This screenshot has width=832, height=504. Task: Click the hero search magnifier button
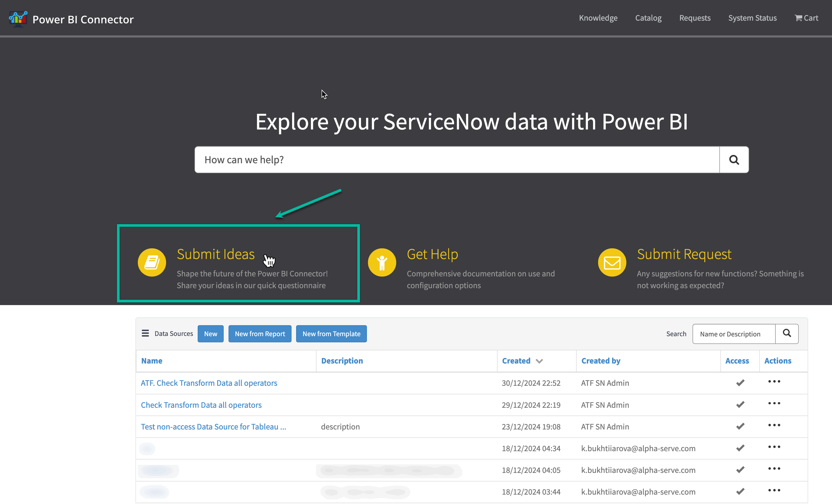click(x=734, y=160)
